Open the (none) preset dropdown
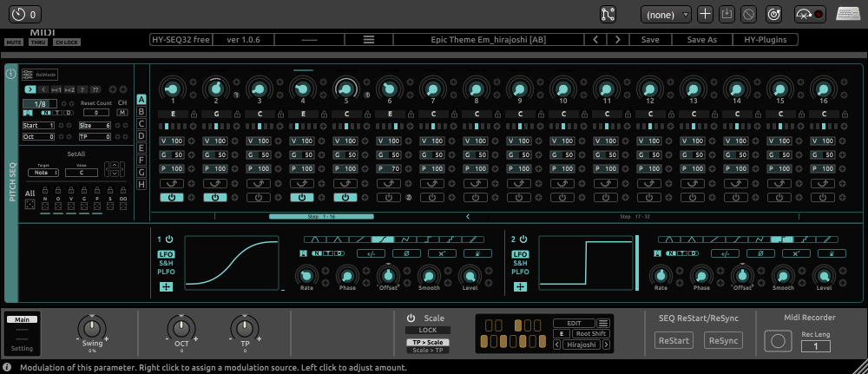The image size is (868, 374). 666,15
